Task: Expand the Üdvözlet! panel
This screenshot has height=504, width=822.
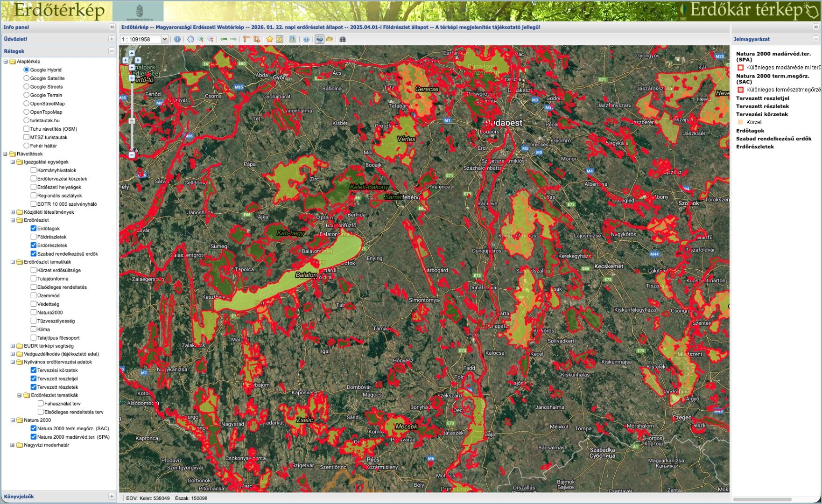Action: 112,39
